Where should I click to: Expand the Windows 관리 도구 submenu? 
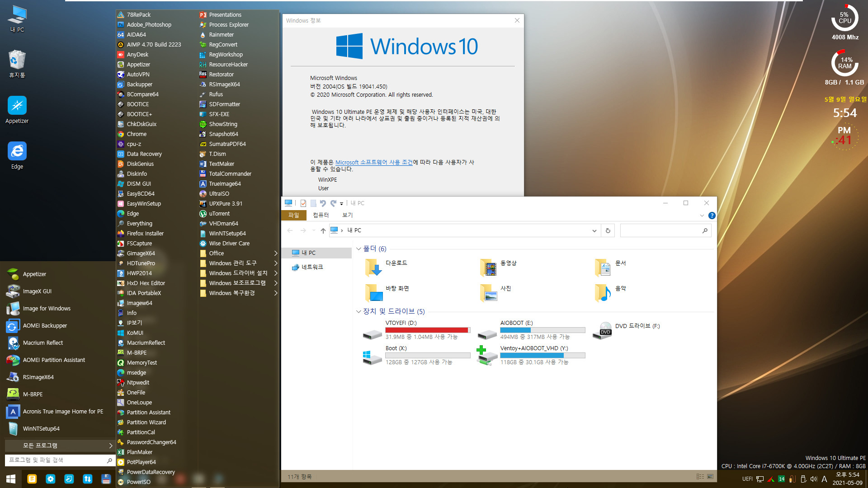coord(238,263)
